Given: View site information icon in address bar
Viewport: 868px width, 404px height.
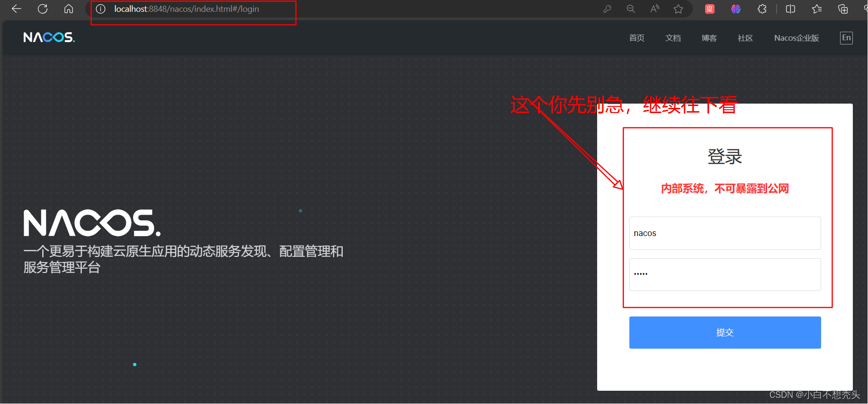Looking at the screenshot, I should click(100, 9).
